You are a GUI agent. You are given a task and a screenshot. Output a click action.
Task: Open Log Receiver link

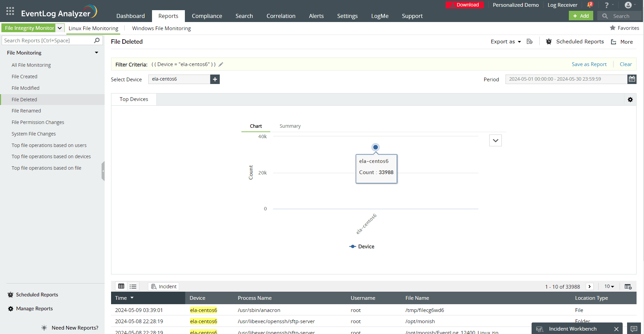coord(562,5)
